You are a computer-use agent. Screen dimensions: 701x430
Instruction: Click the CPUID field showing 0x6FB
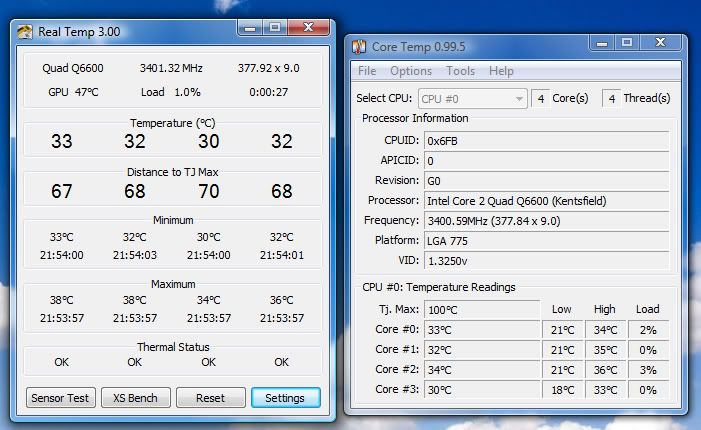546,141
